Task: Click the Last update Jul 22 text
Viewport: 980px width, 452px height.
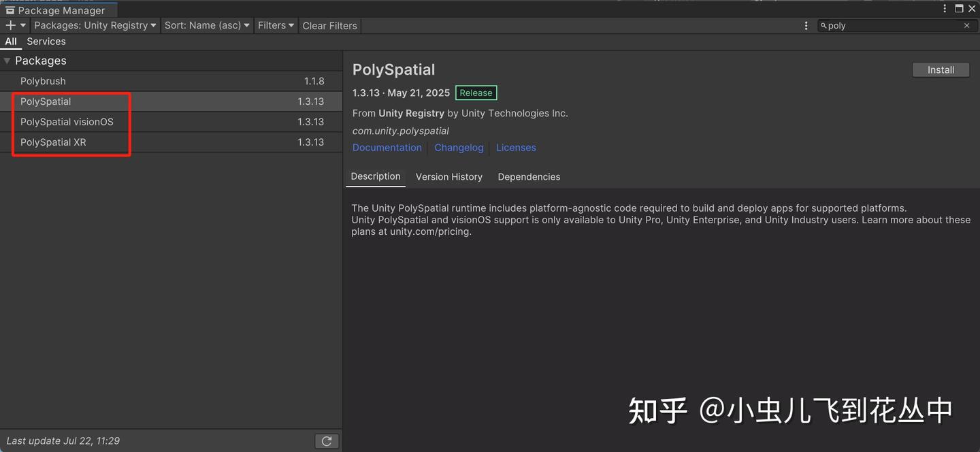Action: click(x=63, y=441)
